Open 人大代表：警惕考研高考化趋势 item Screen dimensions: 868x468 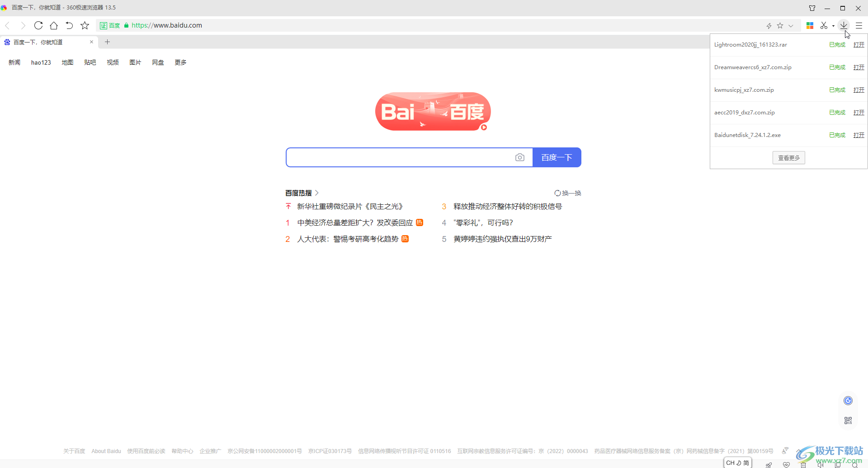(x=348, y=239)
